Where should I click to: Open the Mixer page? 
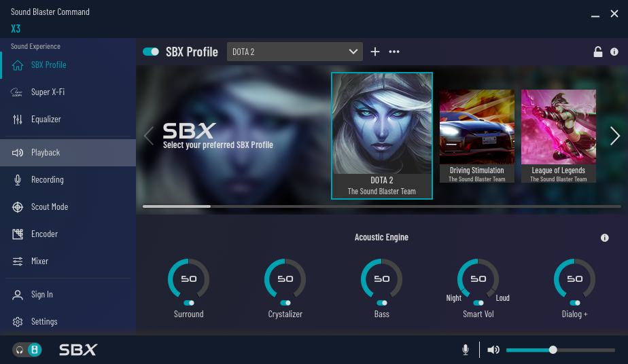coord(68,261)
